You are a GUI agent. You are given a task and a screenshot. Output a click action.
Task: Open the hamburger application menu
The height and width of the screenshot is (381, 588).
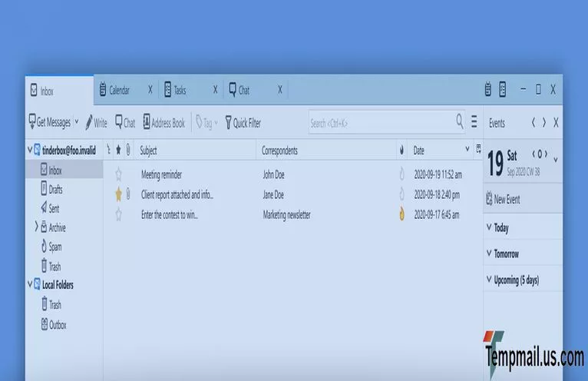click(474, 122)
